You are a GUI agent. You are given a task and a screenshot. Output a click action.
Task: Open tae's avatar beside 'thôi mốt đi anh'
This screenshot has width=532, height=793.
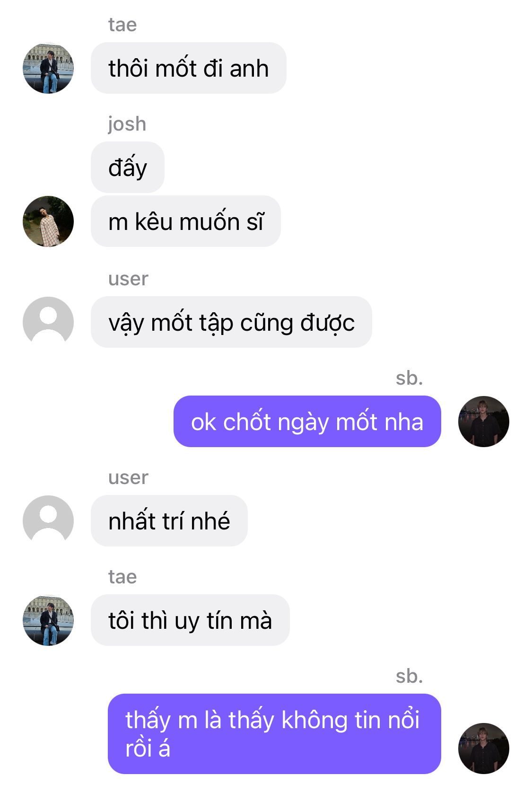point(48,68)
